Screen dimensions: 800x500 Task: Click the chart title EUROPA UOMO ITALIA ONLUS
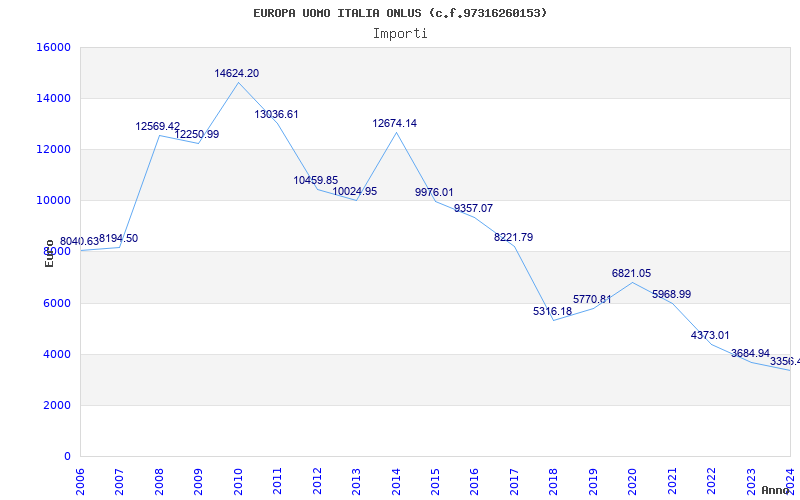coord(400,13)
